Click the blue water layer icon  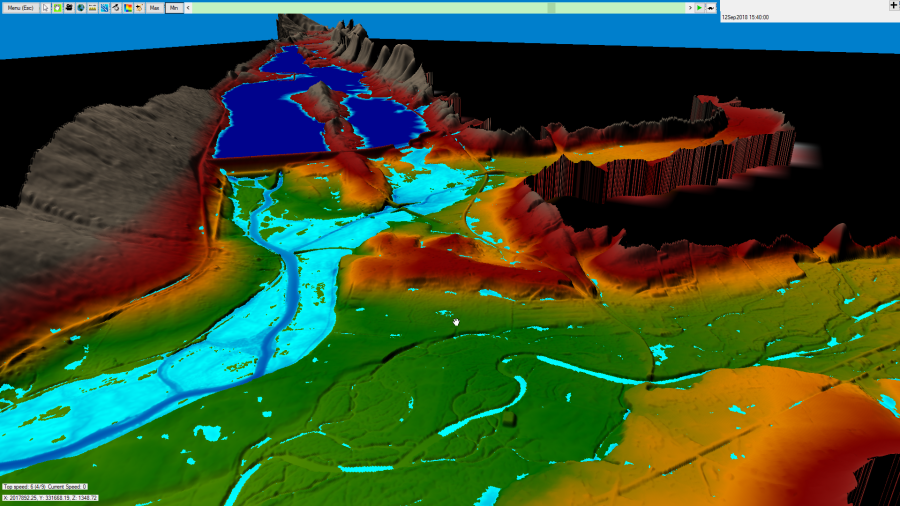[x=105, y=7]
